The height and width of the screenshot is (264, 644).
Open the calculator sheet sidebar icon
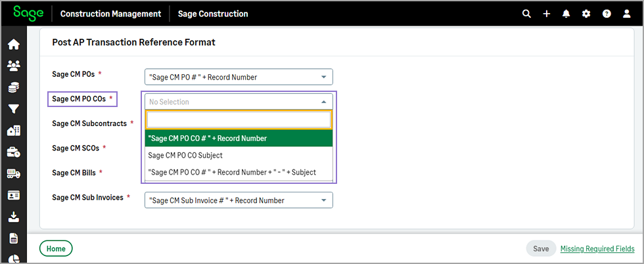click(x=14, y=238)
